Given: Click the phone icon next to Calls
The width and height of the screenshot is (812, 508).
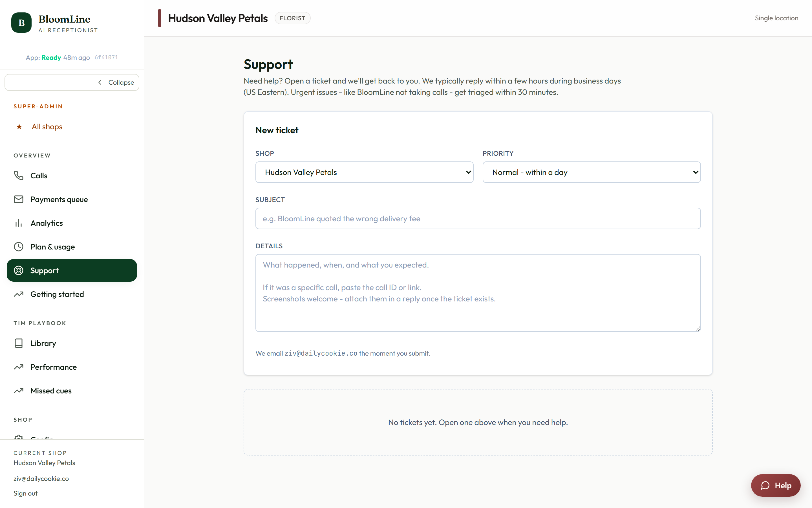Looking at the screenshot, I should (18, 175).
